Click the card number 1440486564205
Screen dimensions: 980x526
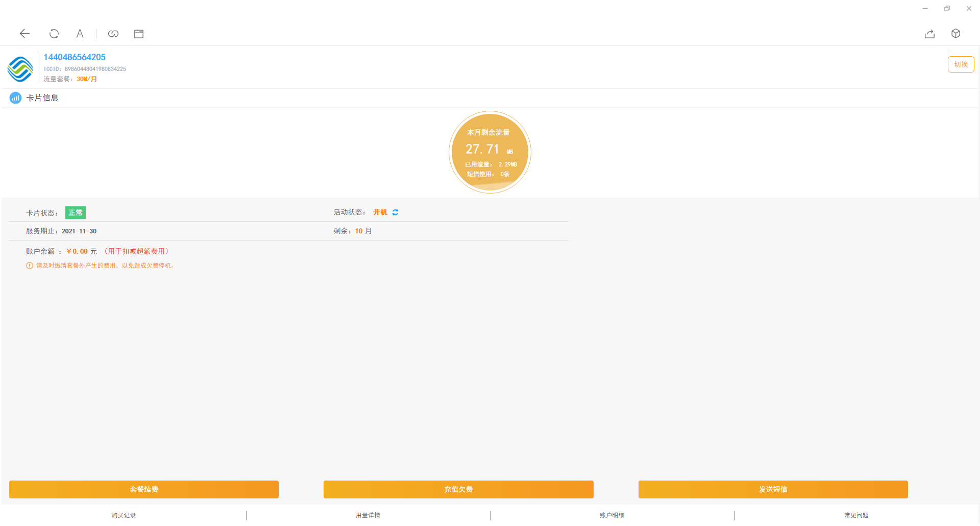75,57
